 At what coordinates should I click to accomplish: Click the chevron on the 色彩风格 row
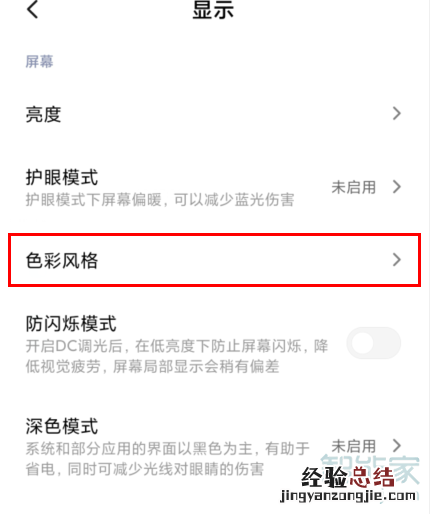pyautogui.click(x=396, y=260)
